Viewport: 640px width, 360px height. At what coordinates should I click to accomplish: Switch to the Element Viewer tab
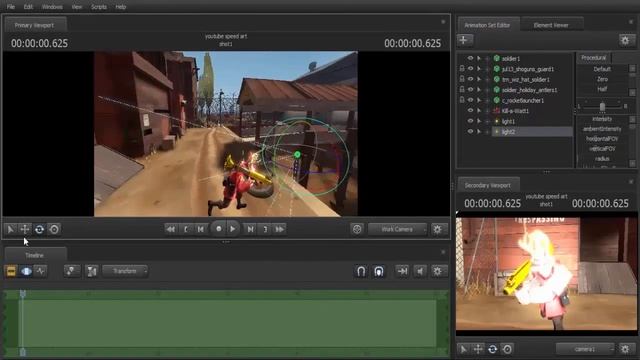[551, 25]
